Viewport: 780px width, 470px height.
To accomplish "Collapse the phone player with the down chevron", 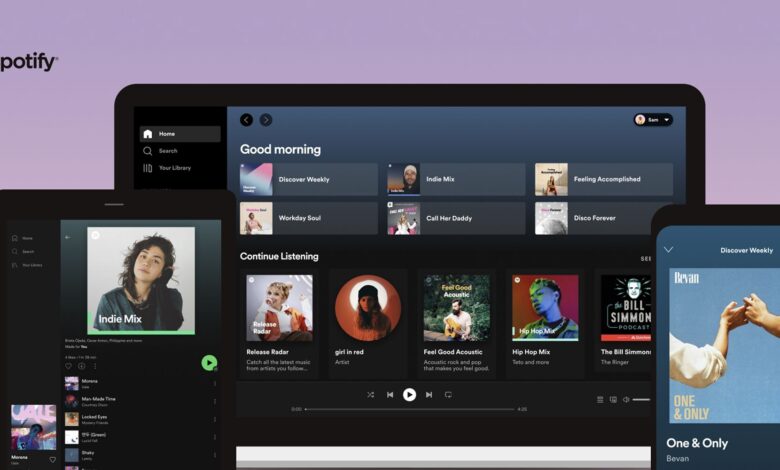I will coord(669,250).
